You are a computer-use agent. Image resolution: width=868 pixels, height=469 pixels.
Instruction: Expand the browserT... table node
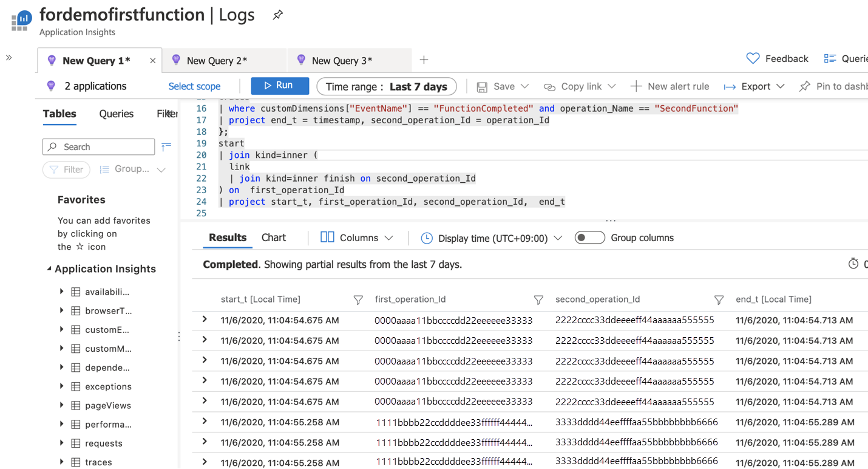(x=61, y=310)
